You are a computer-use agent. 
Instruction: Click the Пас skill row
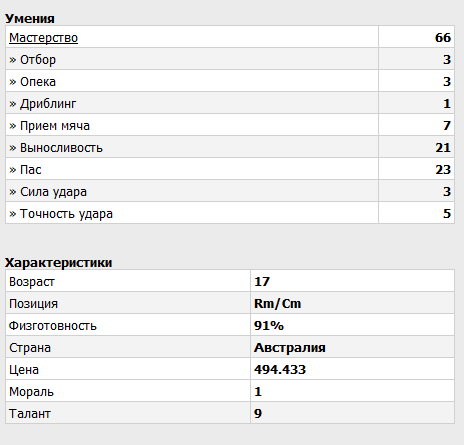(x=230, y=169)
